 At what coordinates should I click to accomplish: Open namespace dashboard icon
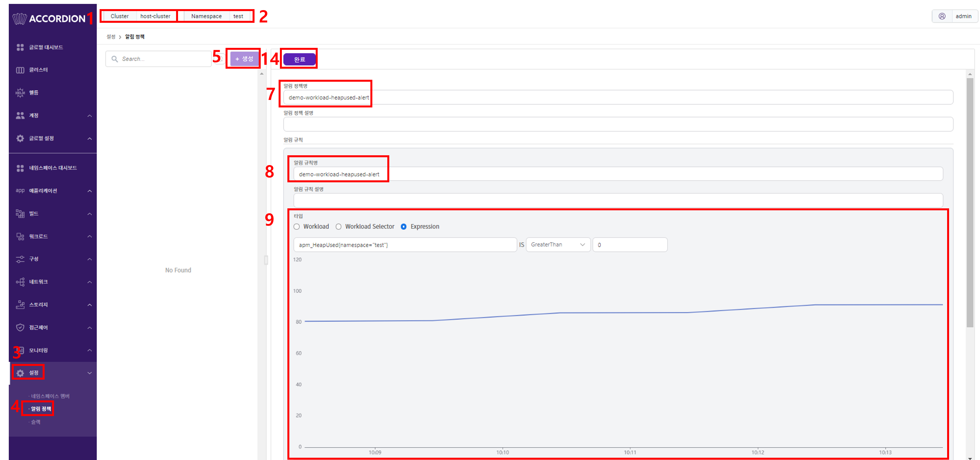[x=20, y=168]
